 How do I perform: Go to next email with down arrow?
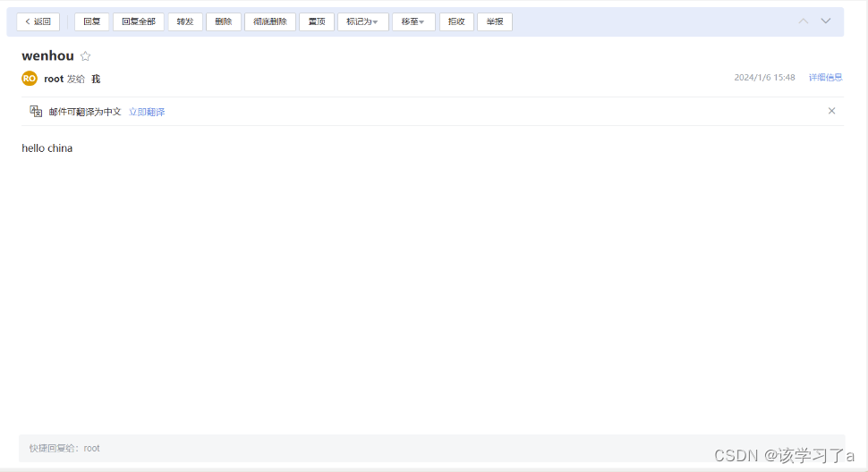pos(825,21)
